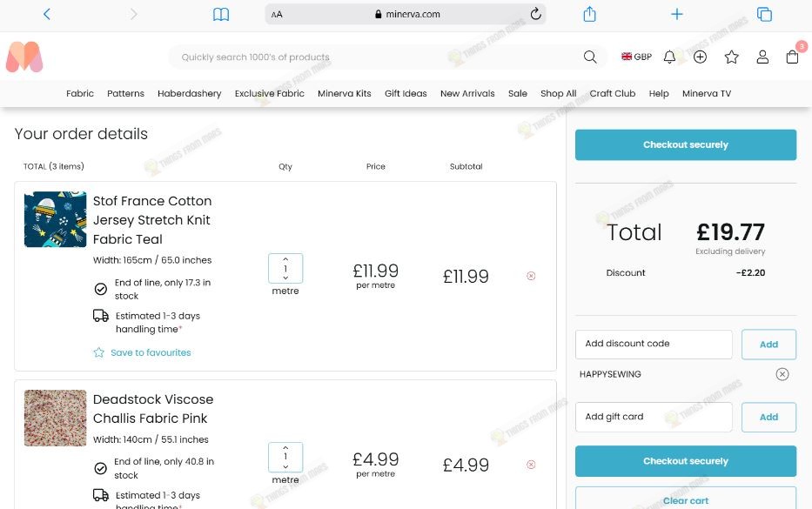Open a new Safari tab
This screenshot has width=812, height=509.
click(677, 14)
